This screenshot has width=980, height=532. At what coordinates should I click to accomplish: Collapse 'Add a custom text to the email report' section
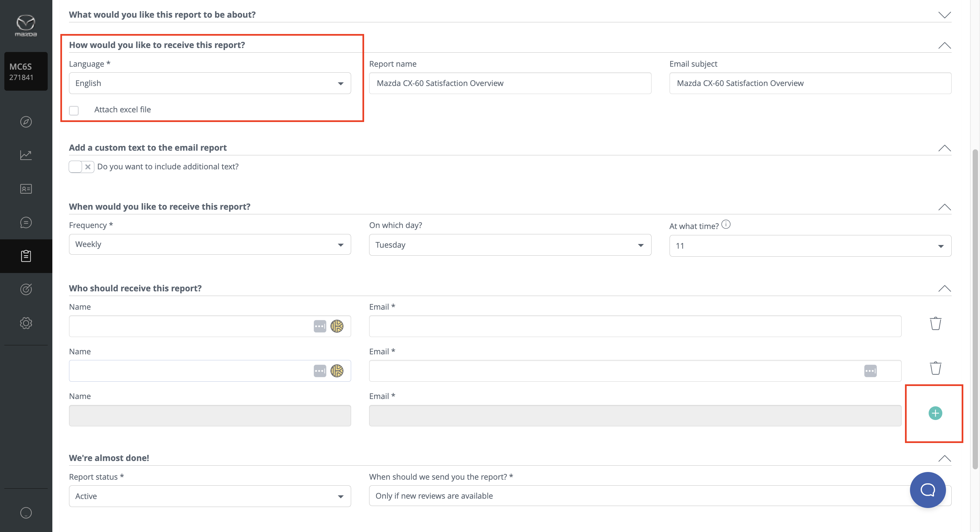[944, 148]
